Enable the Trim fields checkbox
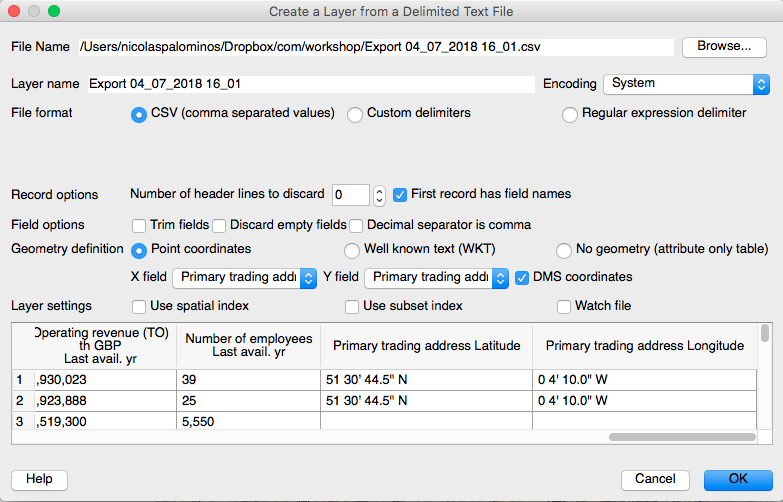The width and height of the screenshot is (783, 502). (x=139, y=226)
